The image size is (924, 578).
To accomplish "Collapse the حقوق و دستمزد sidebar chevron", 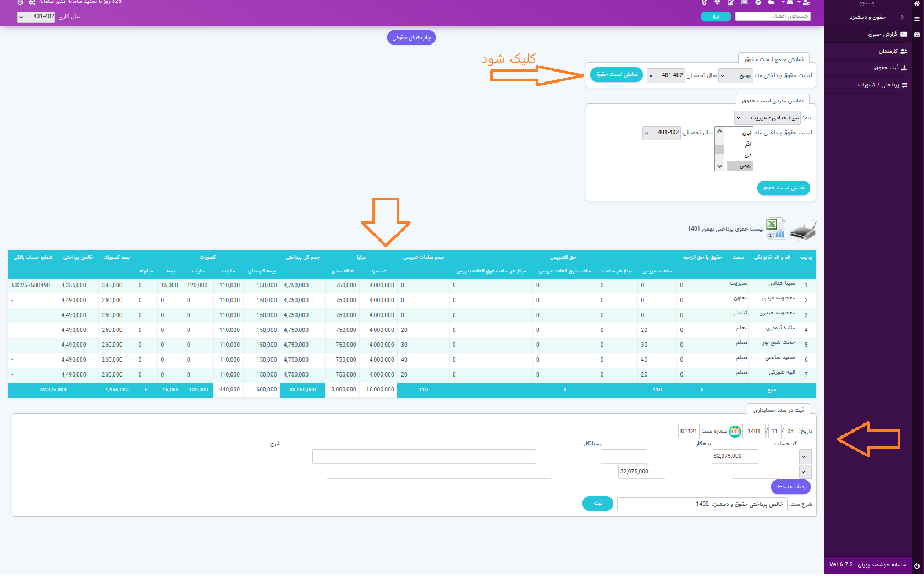I will [902, 17].
